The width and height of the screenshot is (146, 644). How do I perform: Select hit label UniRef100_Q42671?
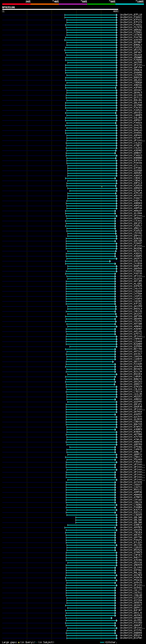131,259
